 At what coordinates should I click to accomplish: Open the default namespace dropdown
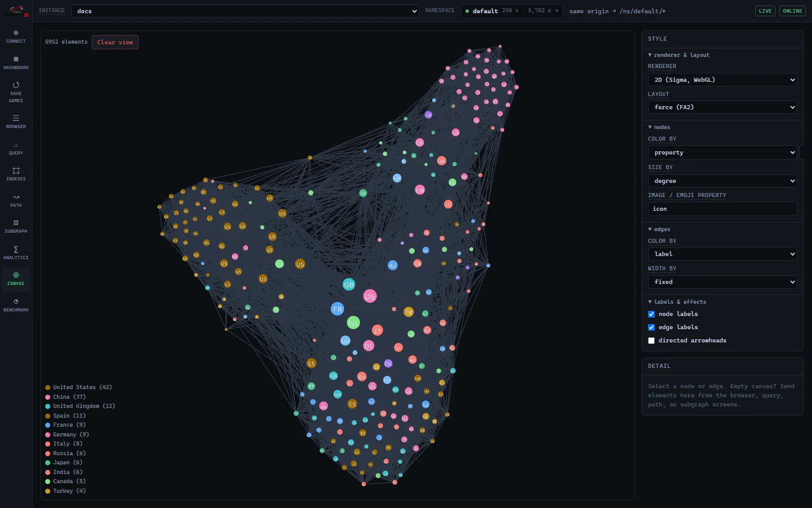(x=512, y=11)
